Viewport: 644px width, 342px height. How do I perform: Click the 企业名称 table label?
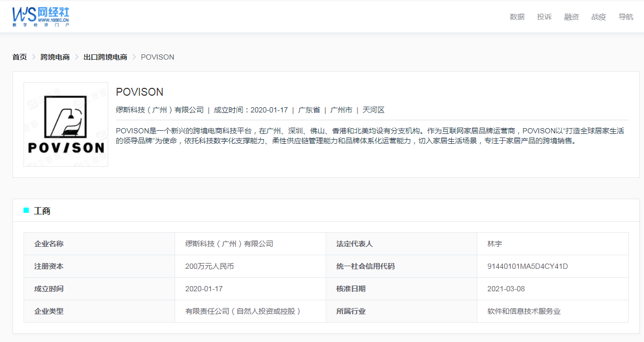tap(49, 244)
